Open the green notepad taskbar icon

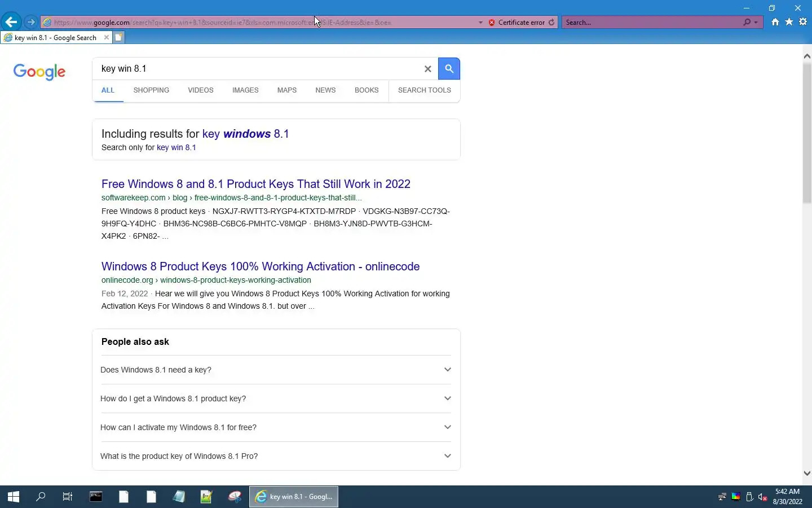206,497
